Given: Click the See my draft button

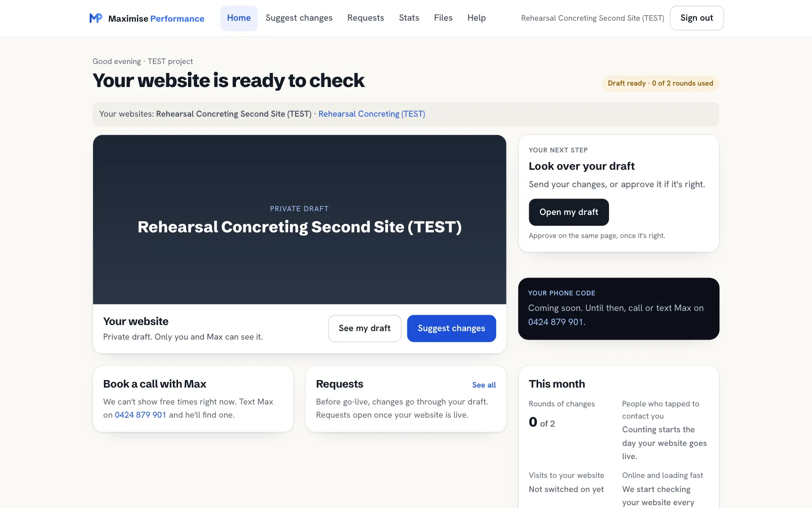Looking at the screenshot, I should coord(365,328).
